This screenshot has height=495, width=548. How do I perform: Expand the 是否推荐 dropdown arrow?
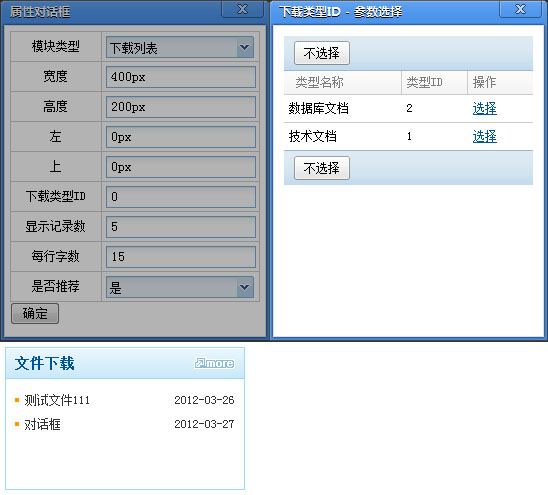click(x=245, y=287)
